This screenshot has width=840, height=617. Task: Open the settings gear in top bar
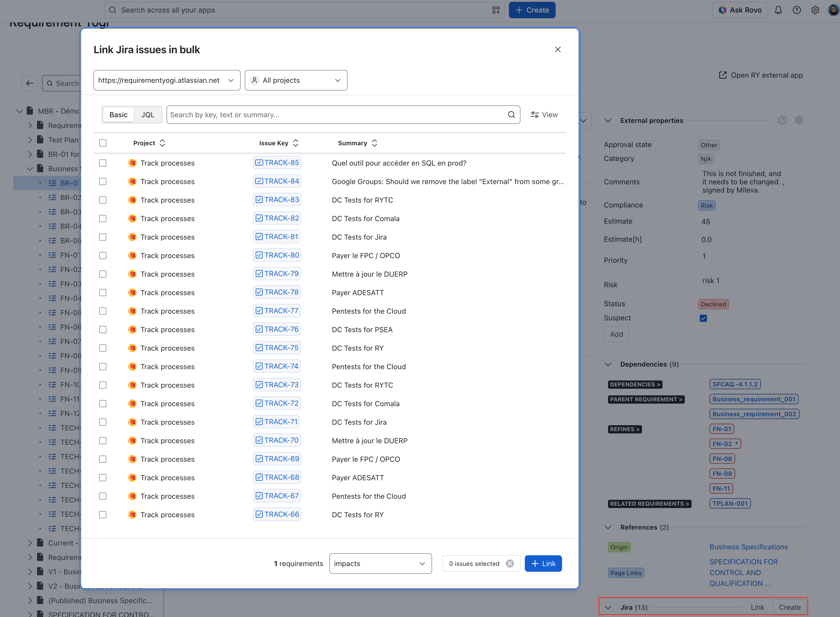815,10
